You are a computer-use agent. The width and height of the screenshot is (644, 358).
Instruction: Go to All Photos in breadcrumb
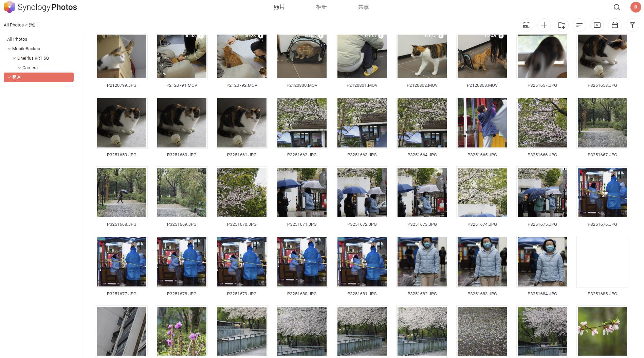[14, 25]
